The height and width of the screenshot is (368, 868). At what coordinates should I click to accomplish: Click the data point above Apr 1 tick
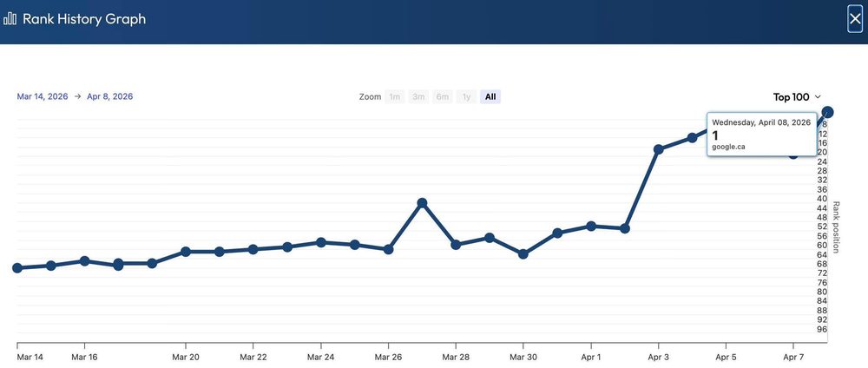point(591,226)
